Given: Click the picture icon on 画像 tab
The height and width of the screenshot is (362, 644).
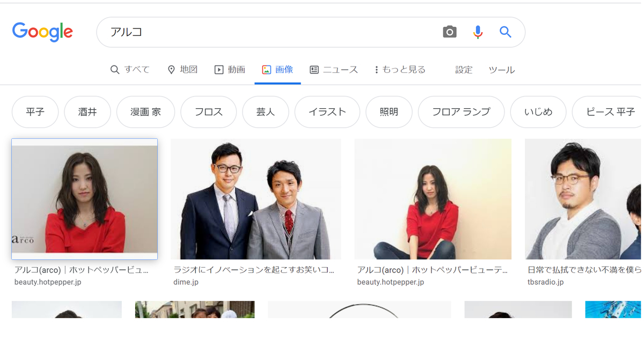Looking at the screenshot, I should click(266, 70).
